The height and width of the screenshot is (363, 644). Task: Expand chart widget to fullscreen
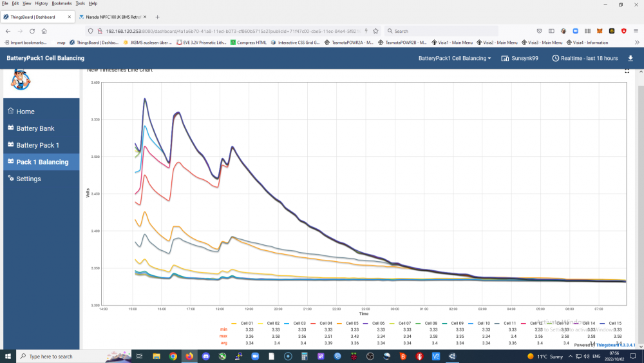[627, 71]
